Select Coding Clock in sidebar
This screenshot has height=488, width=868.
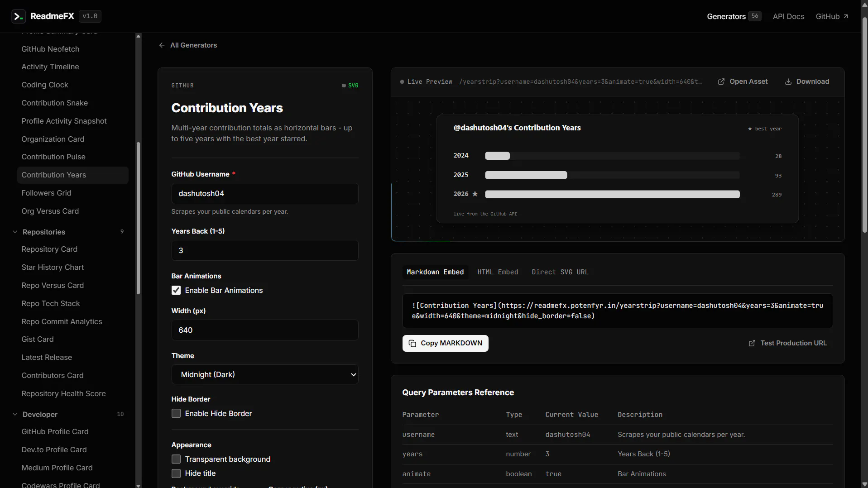coord(45,85)
